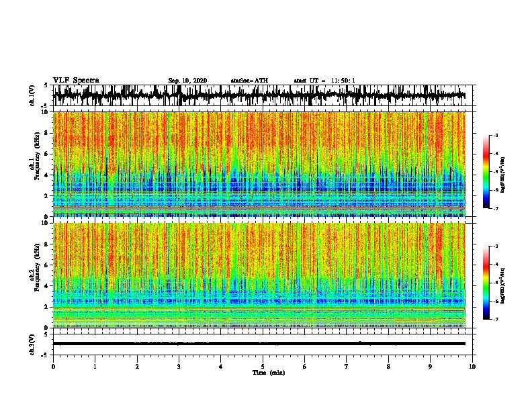Click the lower color scale bar for ch.2

point(486,283)
